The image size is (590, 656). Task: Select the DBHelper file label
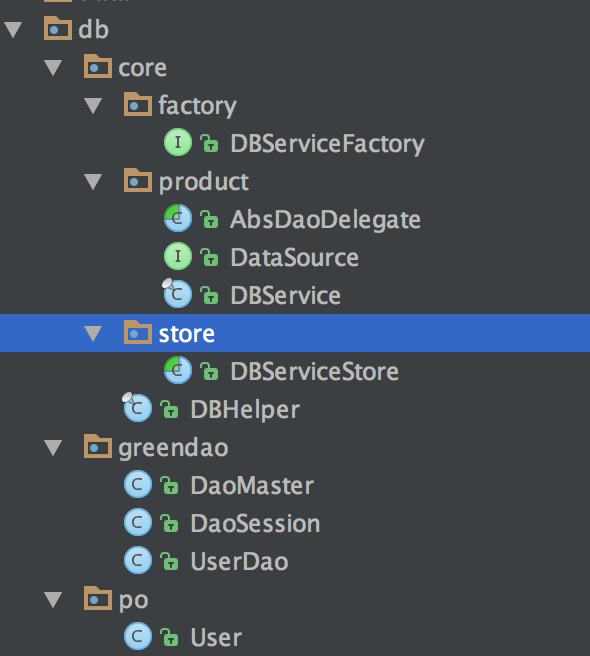click(245, 409)
